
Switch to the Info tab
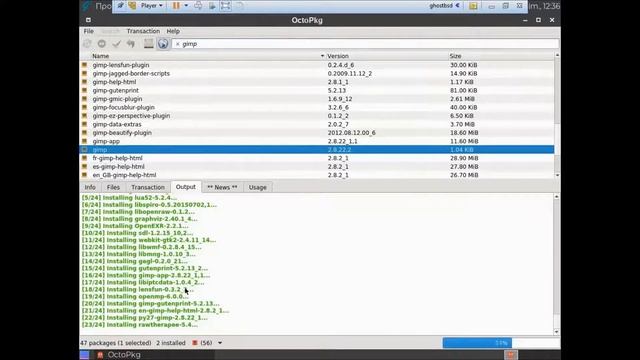90,187
